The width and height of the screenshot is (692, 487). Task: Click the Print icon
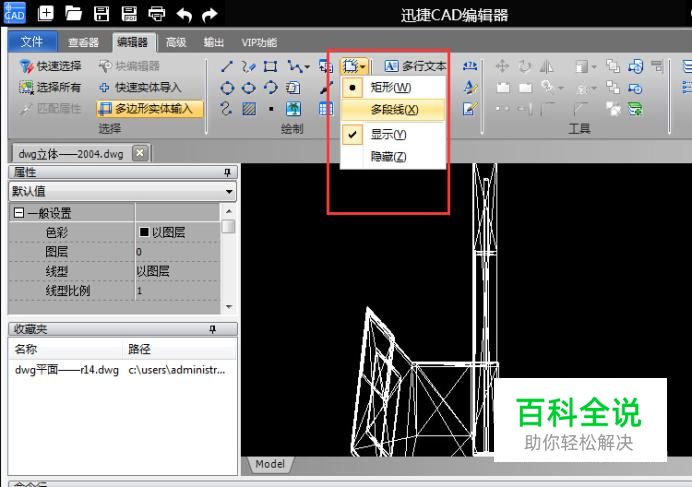157,14
